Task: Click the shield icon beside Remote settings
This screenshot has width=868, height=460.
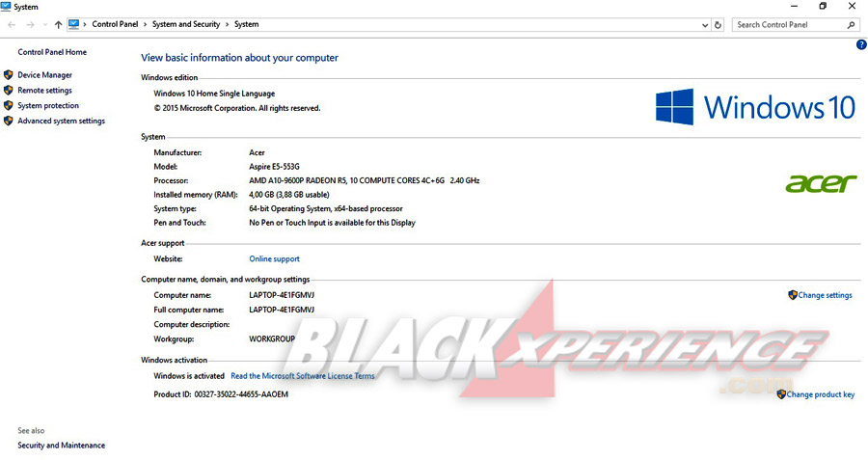Action: pyautogui.click(x=9, y=91)
